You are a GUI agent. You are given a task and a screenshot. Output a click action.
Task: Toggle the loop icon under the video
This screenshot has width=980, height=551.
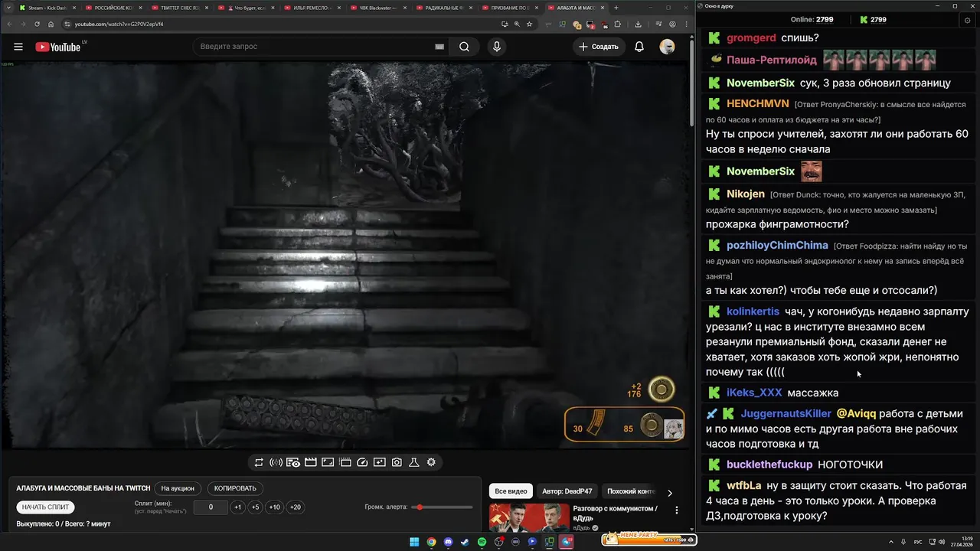tap(259, 462)
